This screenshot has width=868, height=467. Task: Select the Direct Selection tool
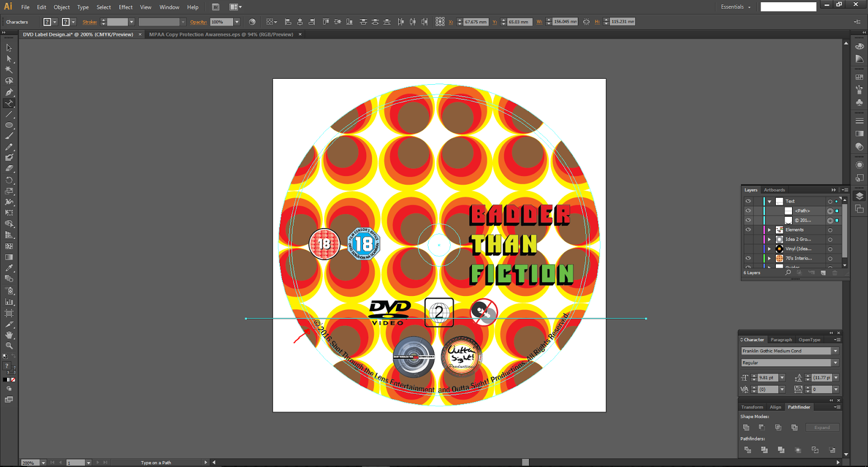[x=9, y=59]
